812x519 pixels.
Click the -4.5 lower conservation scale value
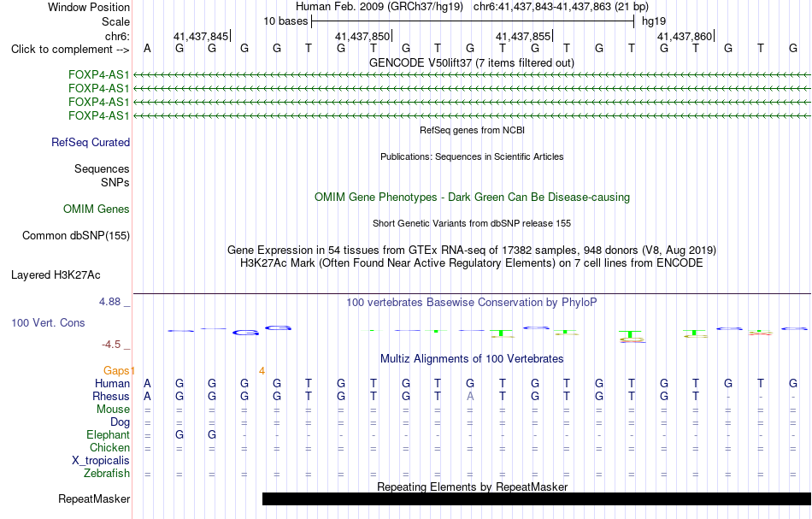click(x=111, y=345)
